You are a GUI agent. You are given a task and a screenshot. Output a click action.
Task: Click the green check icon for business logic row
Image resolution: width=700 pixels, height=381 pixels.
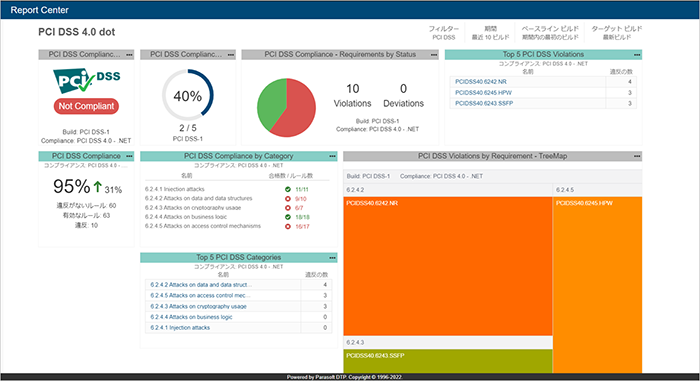point(288,217)
